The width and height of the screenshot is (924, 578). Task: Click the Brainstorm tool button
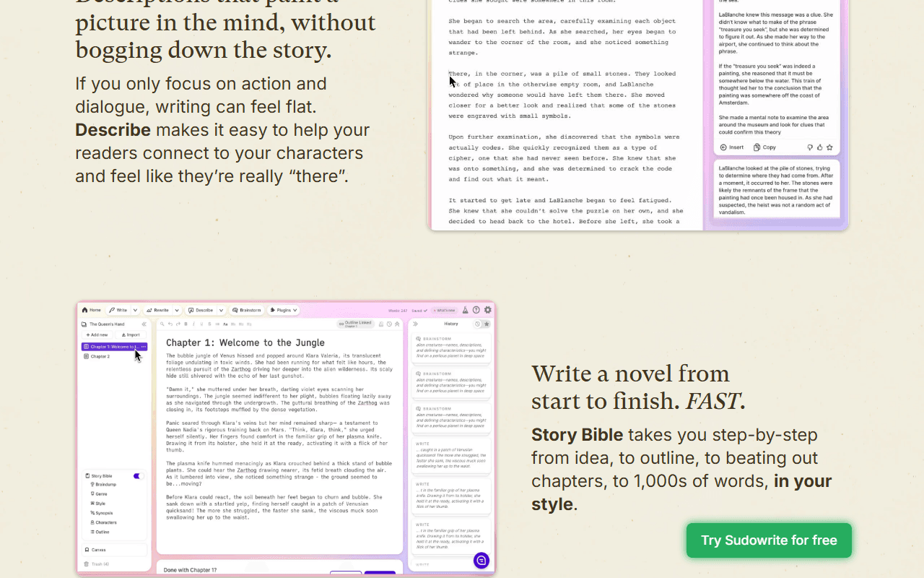click(x=246, y=310)
